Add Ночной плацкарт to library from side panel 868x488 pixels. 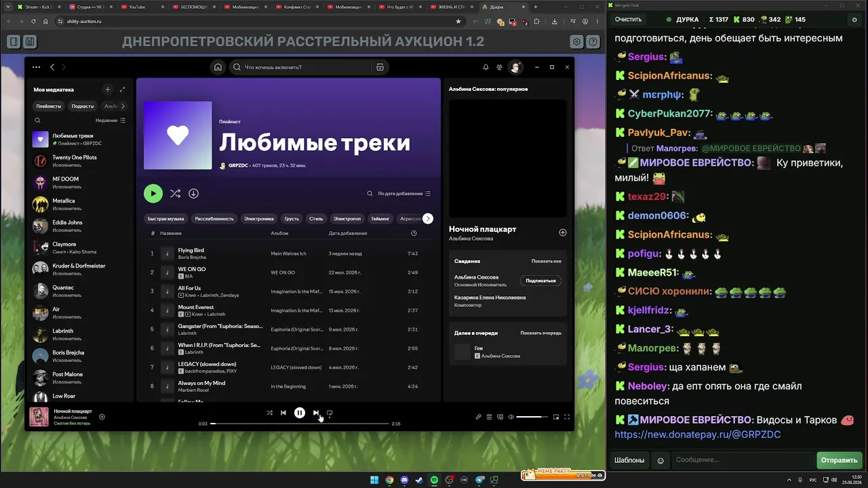562,232
